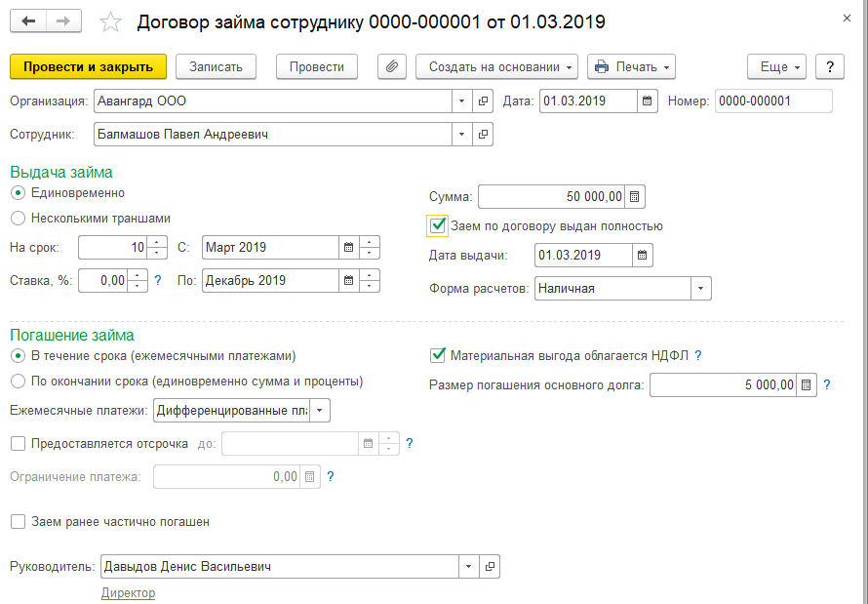Open attached files with the paperclip icon
Viewport: 868px width, 604px height.
coord(392,67)
